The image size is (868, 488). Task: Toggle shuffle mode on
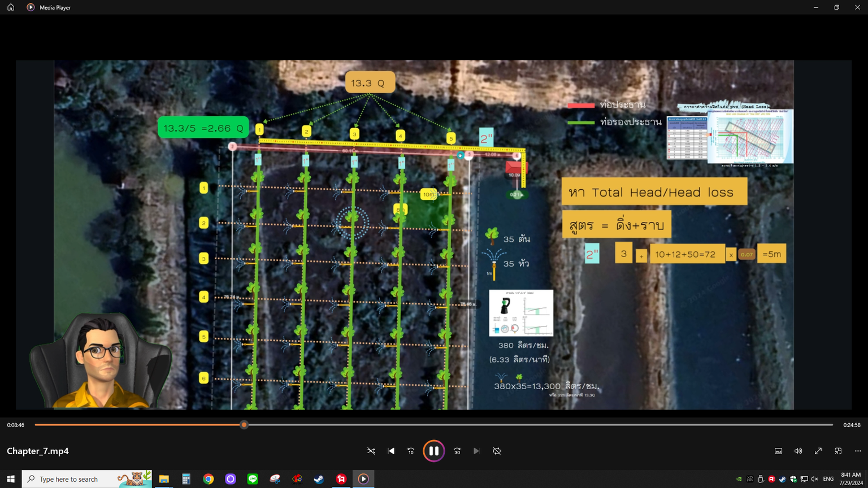tap(371, 451)
